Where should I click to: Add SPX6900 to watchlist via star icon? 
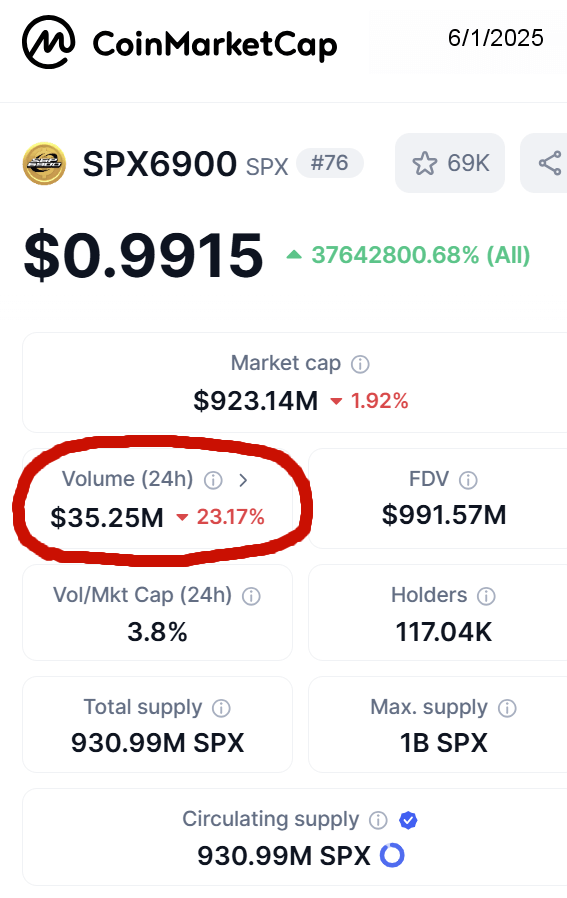tap(424, 163)
